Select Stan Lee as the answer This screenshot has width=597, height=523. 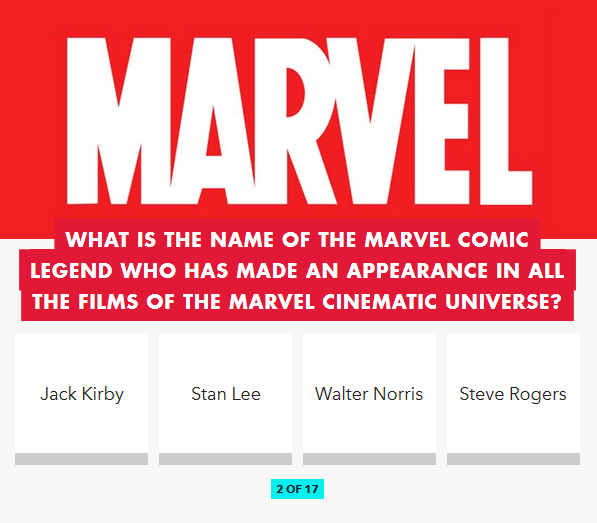coord(225,394)
